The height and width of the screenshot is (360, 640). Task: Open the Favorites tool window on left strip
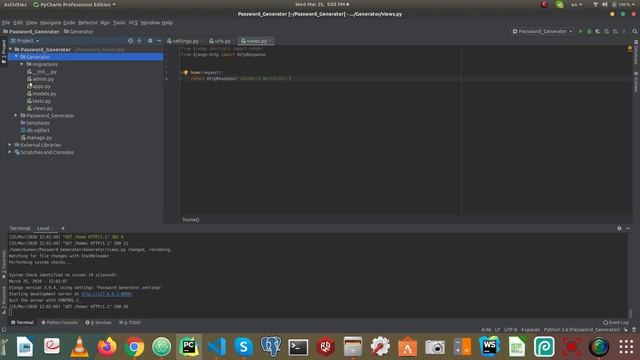point(4,264)
